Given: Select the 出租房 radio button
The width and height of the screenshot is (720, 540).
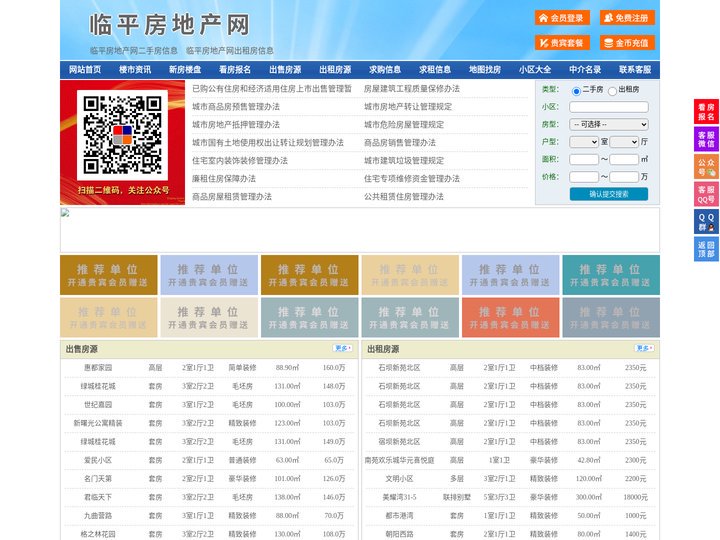Looking at the screenshot, I should point(612,91).
